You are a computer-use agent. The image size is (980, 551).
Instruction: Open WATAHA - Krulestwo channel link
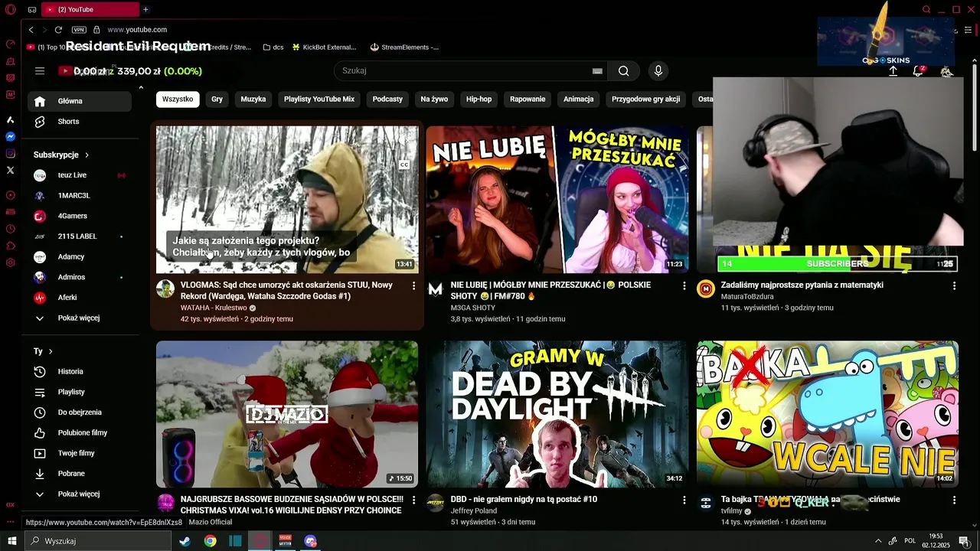click(x=214, y=308)
